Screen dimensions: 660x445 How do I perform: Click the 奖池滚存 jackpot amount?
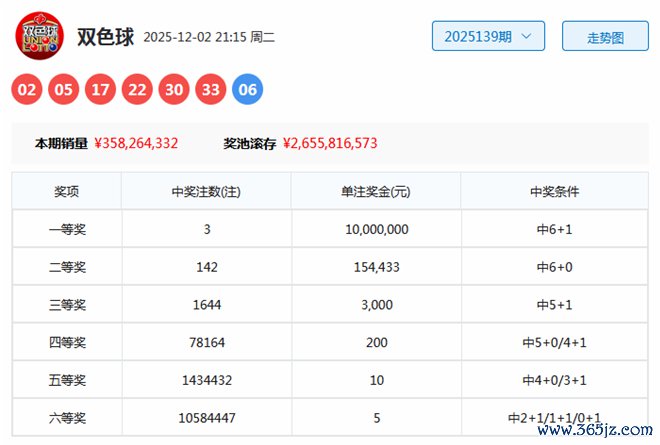[330, 143]
